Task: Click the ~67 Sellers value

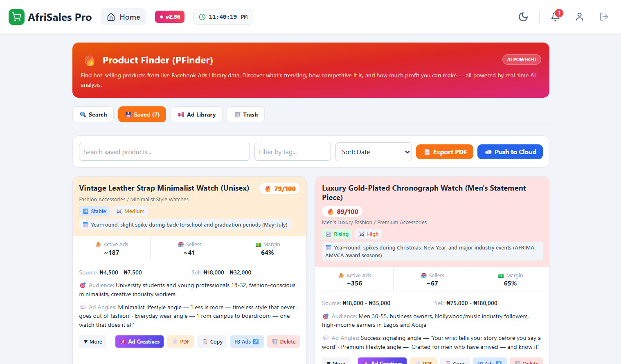Action: tap(432, 283)
